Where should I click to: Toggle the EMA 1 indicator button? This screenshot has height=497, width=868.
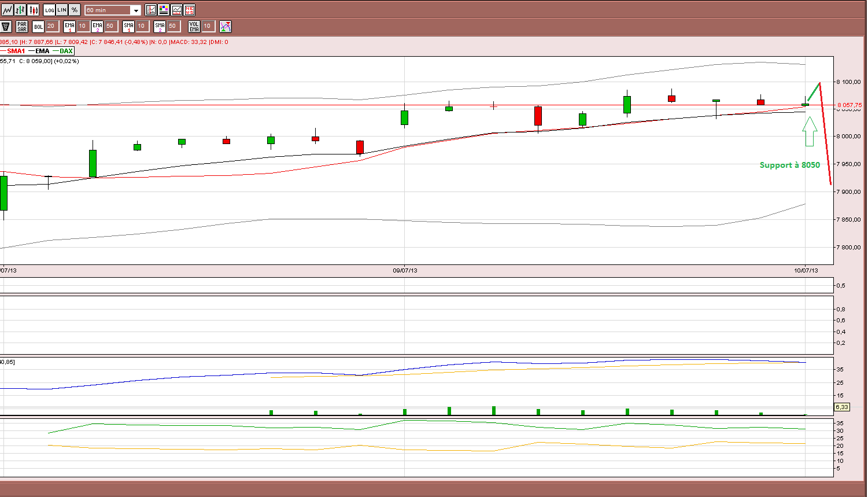[69, 26]
